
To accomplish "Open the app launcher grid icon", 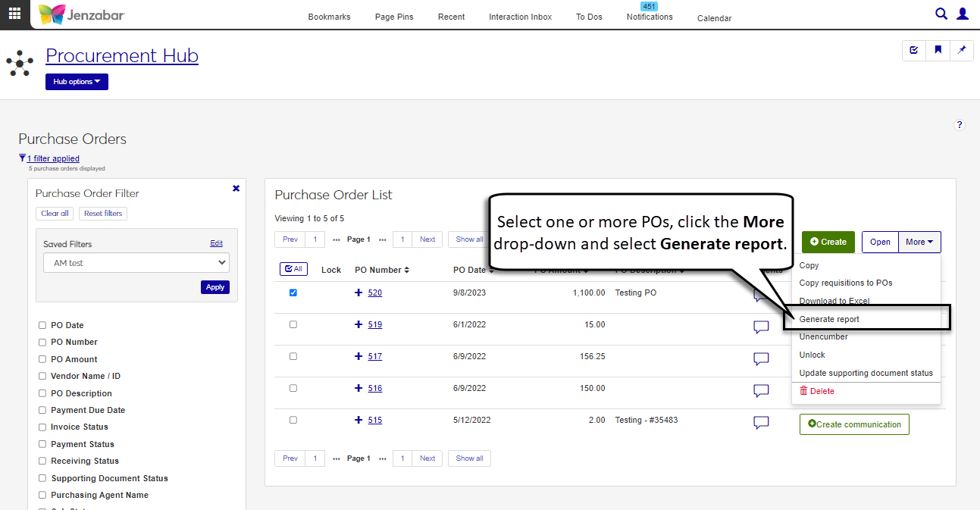I will point(14,14).
